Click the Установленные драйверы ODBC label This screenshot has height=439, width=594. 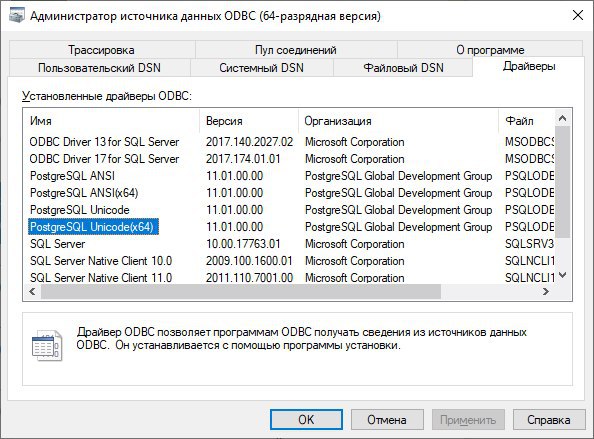[x=107, y=96]
